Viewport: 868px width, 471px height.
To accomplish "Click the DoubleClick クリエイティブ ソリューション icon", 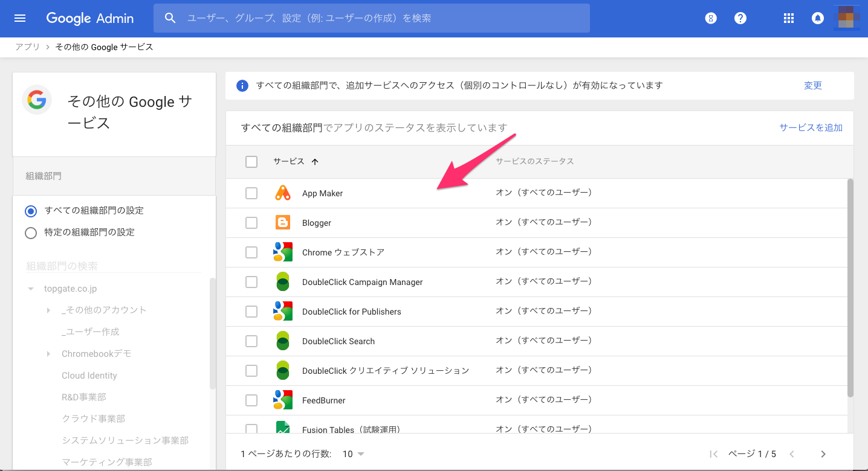I will point(282,371).
